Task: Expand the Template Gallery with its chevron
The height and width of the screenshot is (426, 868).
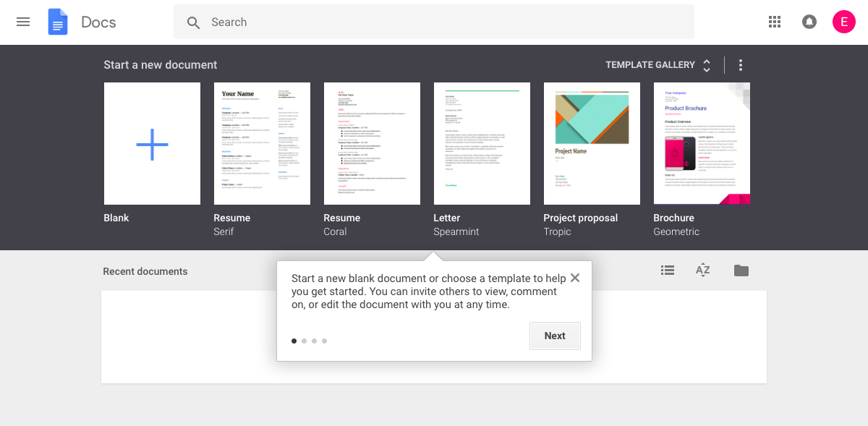Action: [x=706, y=61]
